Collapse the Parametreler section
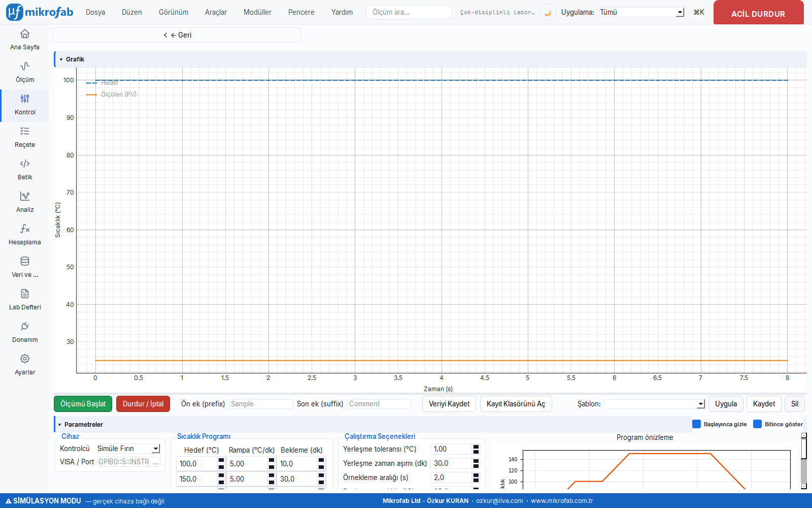812x508 pixels. [60, 425]
